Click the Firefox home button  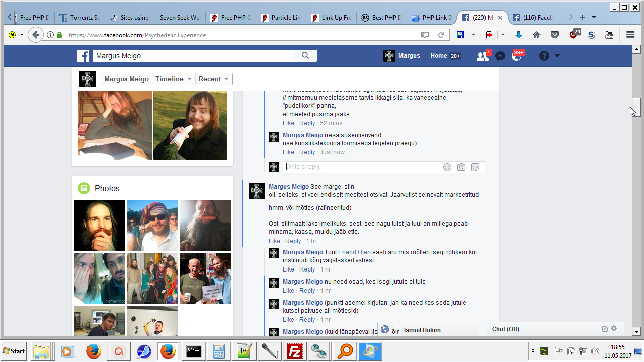pyautogui.click(x=537, y=35)
